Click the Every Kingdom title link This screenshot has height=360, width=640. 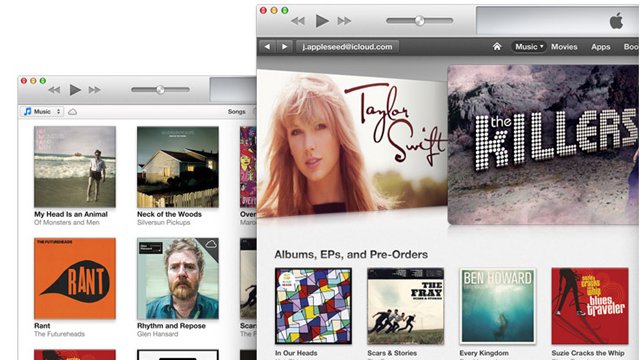pos(484,353)
